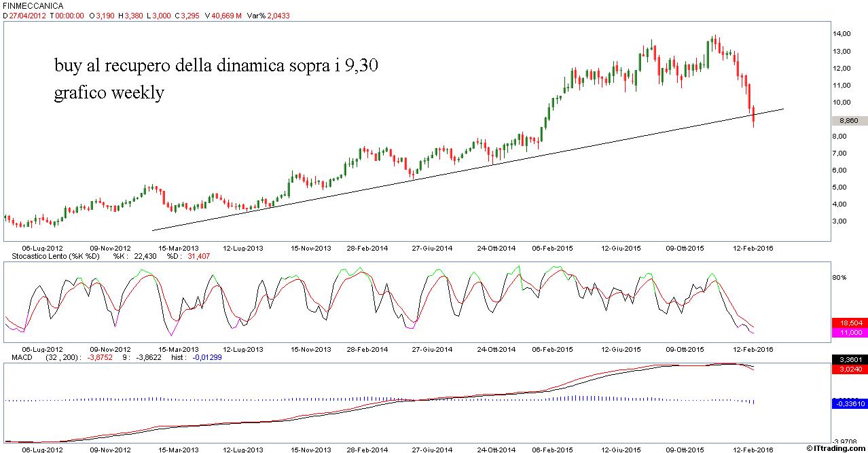
Task: Click the 80% stochastic level label
Action: point(839,278)
